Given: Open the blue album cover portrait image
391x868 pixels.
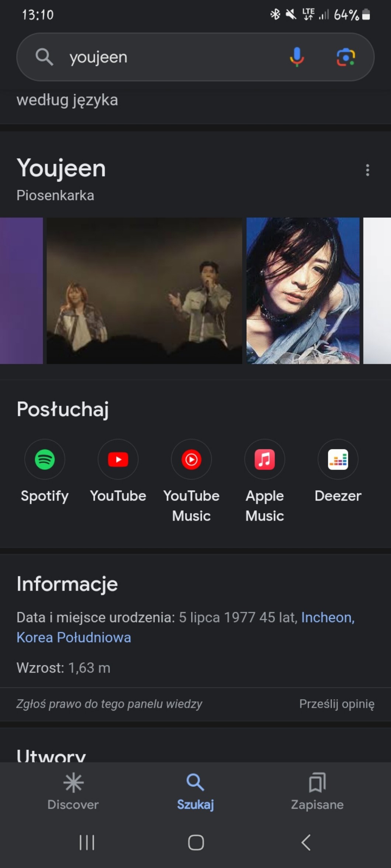Looking at the screenshot, I should click(x=302, y=291).
